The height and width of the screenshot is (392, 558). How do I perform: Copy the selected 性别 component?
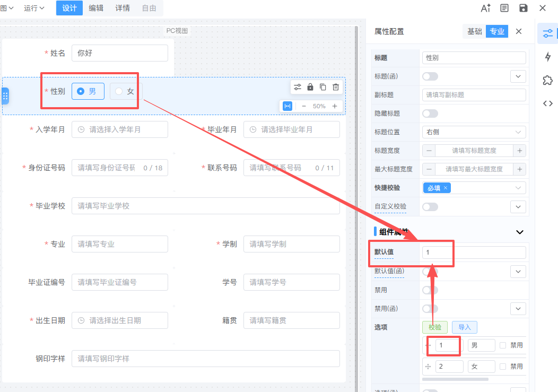point(323,87)
